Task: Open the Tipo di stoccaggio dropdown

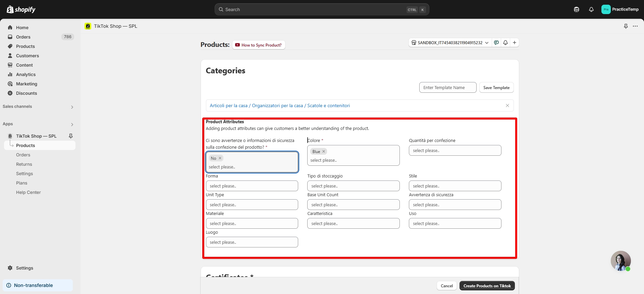Action: [353, 186]
